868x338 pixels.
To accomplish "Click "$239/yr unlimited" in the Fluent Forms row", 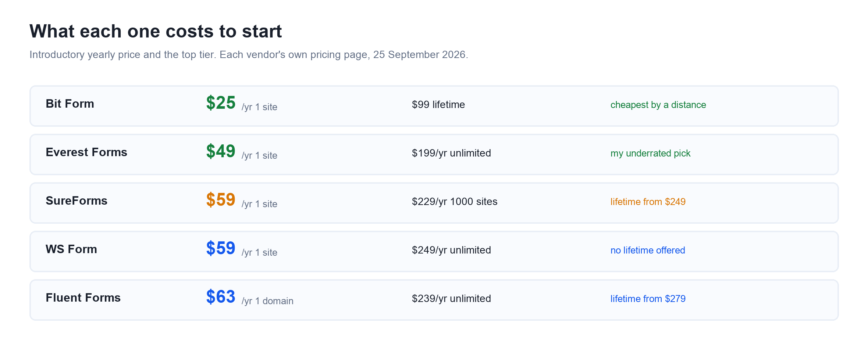I will (451, 299).
